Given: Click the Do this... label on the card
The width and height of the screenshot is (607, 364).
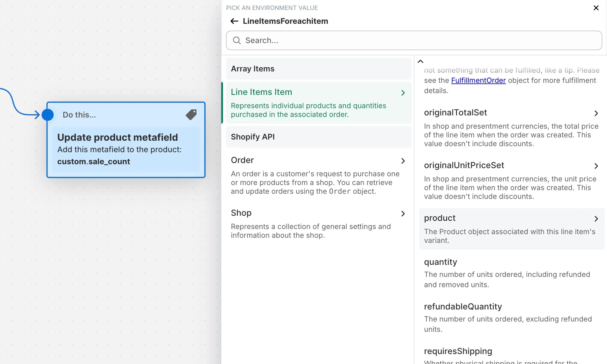Looking at the screenshot, I should (x=79, y=115).
